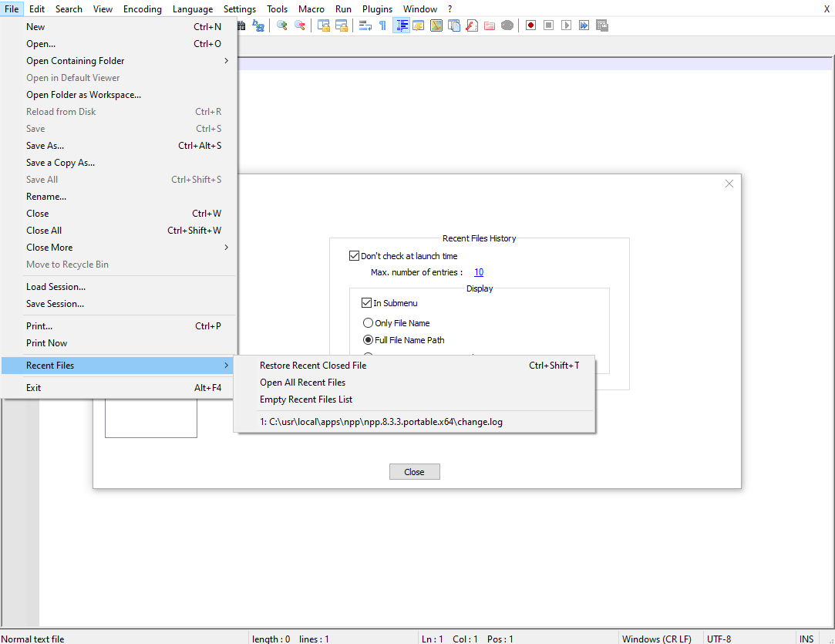The height and width of the screenshot is (644, 835).
Task: Open the Document List toolbar icon
Action: point(454,25)
